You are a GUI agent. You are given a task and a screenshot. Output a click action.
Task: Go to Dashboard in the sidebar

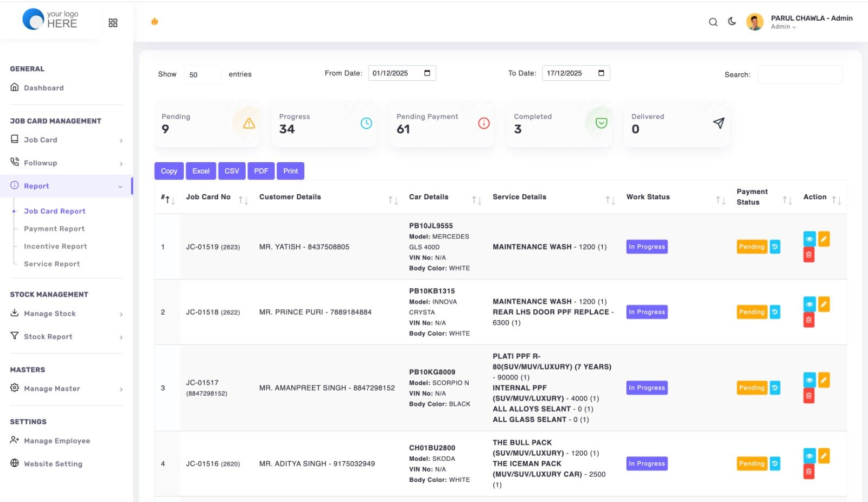(43, 88)
